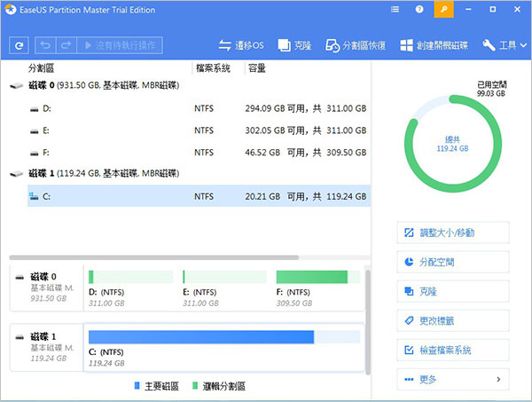Click the redo arrow in toolbar
Screen dimensions: 532x402
click(x=66, y=45)
